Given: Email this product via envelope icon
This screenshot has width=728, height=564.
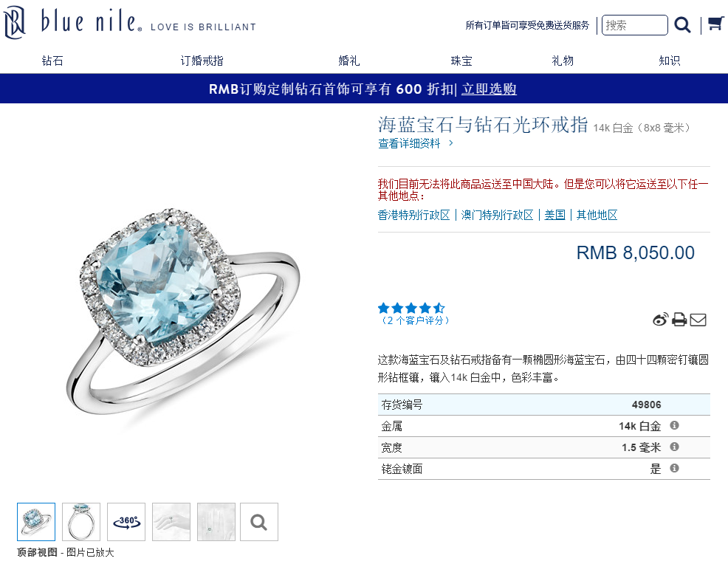Looking at the screenshot, I should (x=698, y=320).
